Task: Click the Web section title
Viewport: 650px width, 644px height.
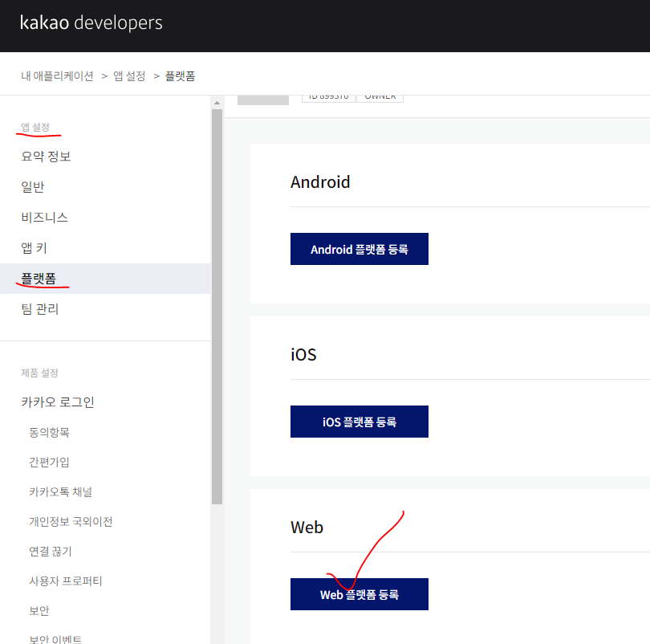Action: tap(307, 528)
